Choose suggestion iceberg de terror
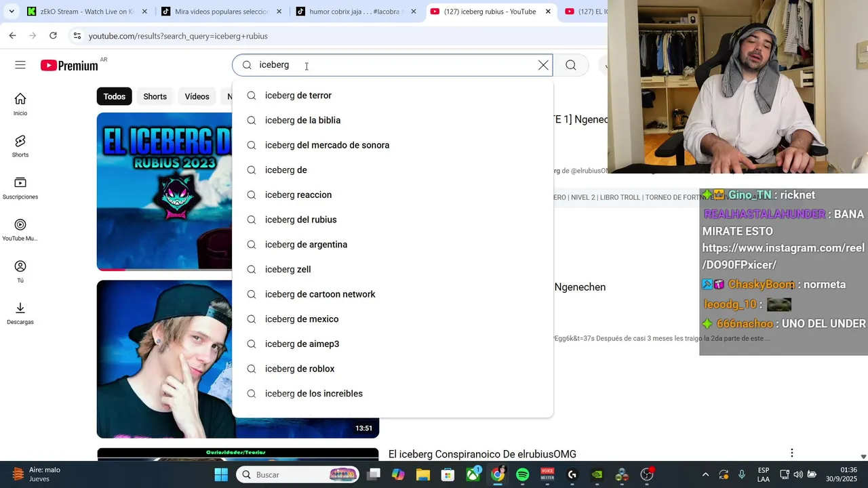This screenshot has height=488, width=868. point(393,96)
